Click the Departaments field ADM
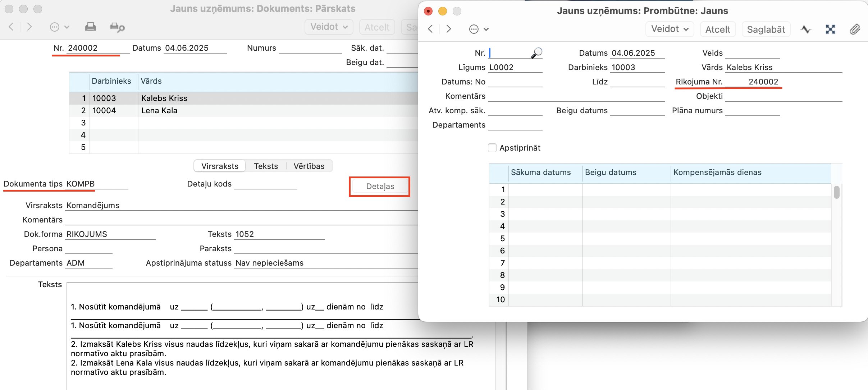The height and width of the screenshot is (390, 868). click(x=89, y=263)
